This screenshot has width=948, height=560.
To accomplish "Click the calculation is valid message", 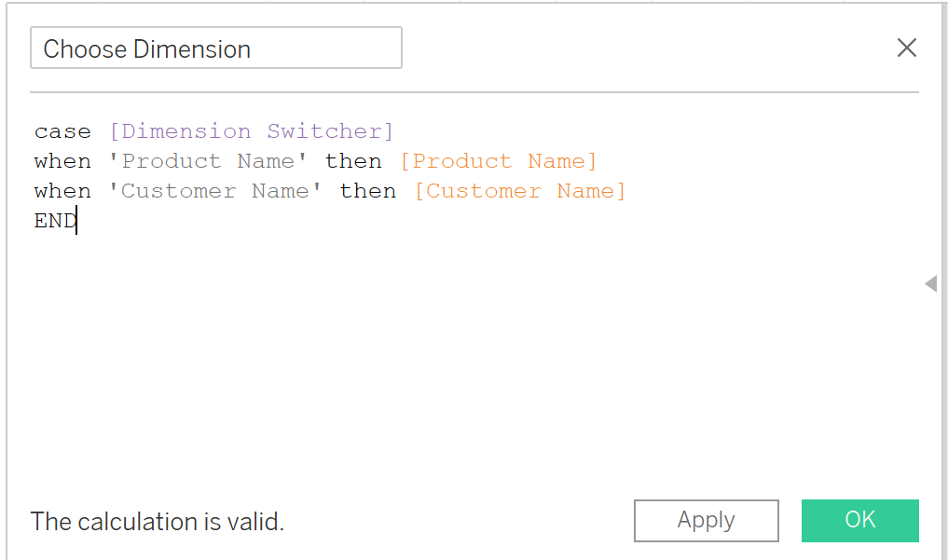I will click(157, 521).
